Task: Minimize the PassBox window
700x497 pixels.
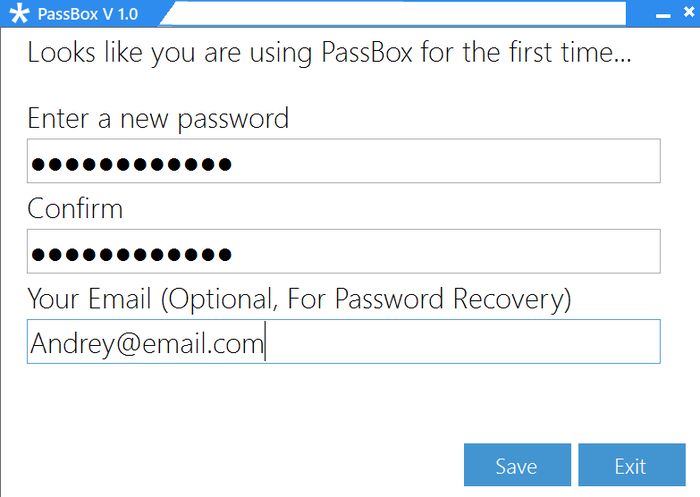Action: click(x=662, y=16)
